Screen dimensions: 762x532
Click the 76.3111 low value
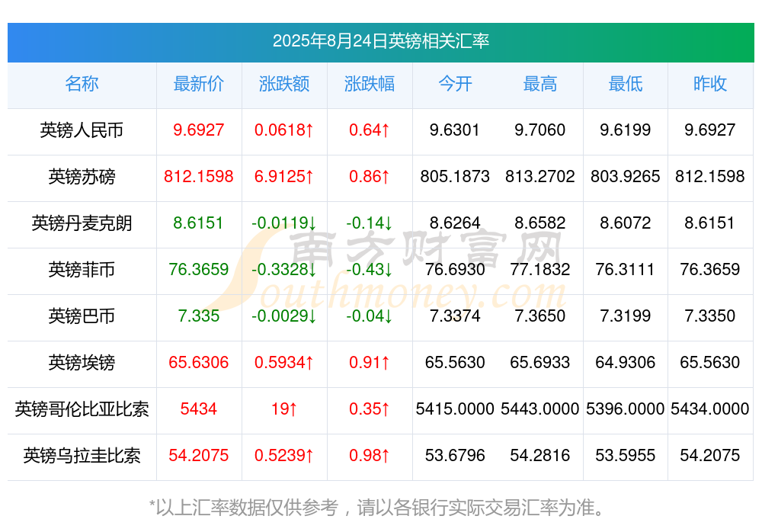pos(626,269)
